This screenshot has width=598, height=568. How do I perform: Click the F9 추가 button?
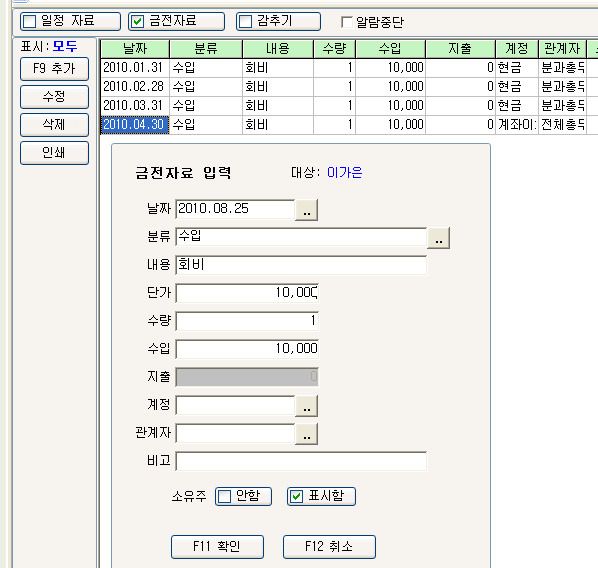point(54,69)
